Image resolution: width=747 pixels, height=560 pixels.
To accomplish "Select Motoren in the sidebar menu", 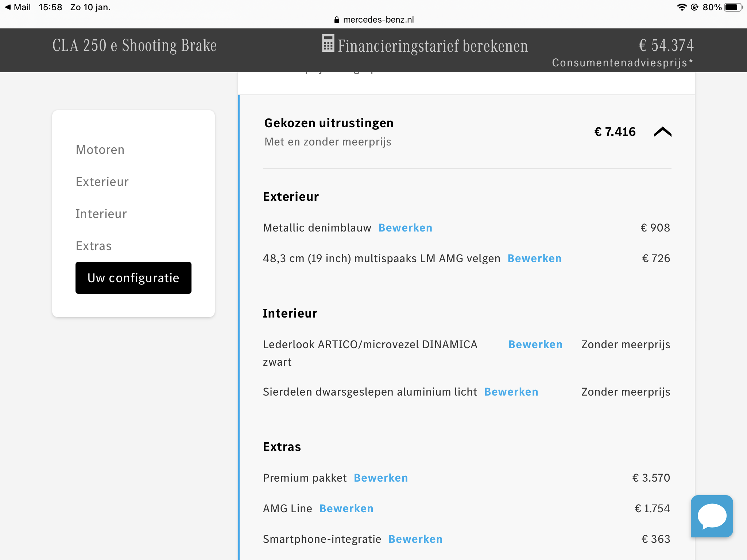I will pyautogui.click(x=100, y=150).
